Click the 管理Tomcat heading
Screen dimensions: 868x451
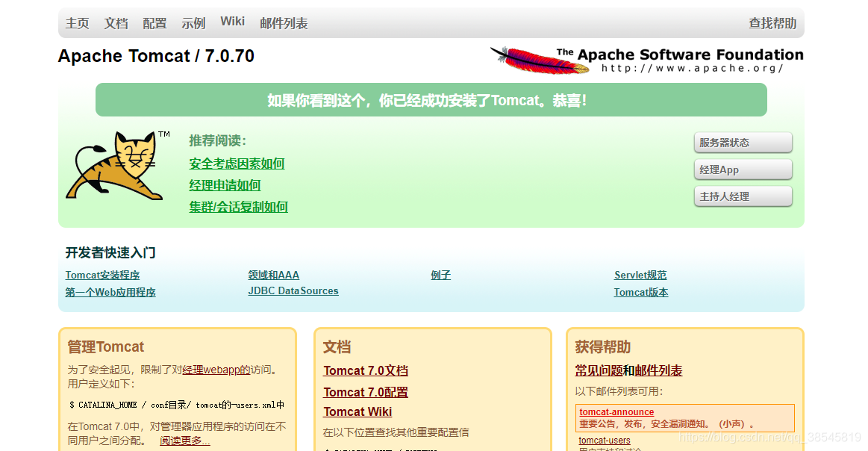[105, 347]
